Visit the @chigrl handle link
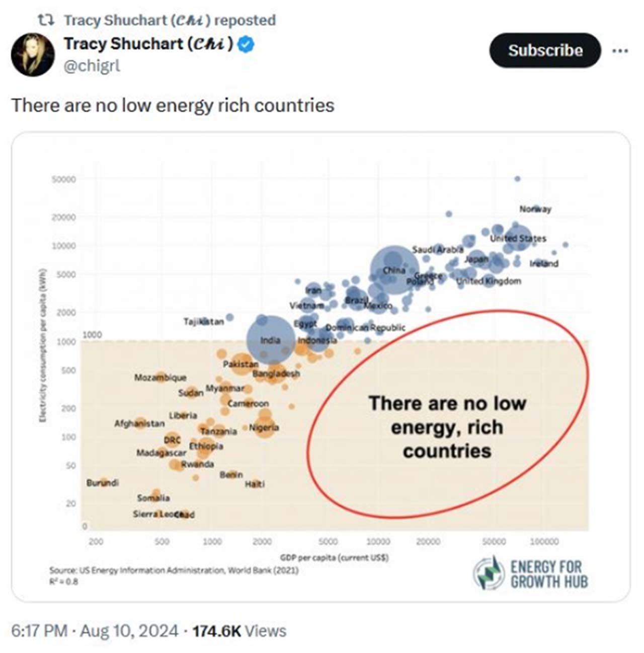644x653 pixels. [x=92, y=65]
